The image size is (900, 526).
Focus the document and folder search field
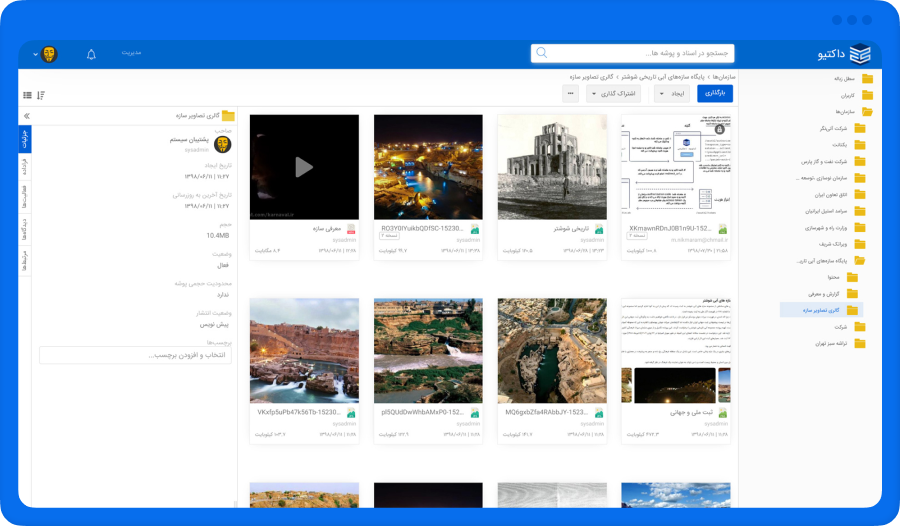(x=633, y=53)
